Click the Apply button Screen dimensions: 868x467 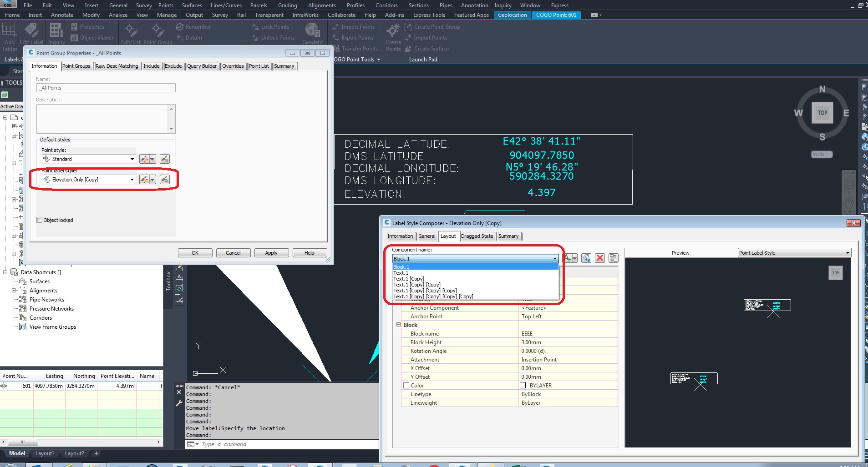click(x=271, y=253)
